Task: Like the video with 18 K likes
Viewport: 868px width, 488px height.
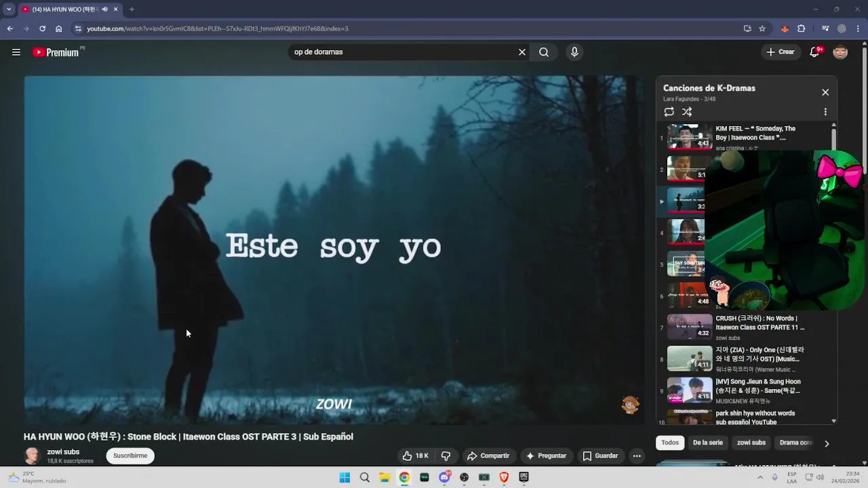Action: pos(415,456)
